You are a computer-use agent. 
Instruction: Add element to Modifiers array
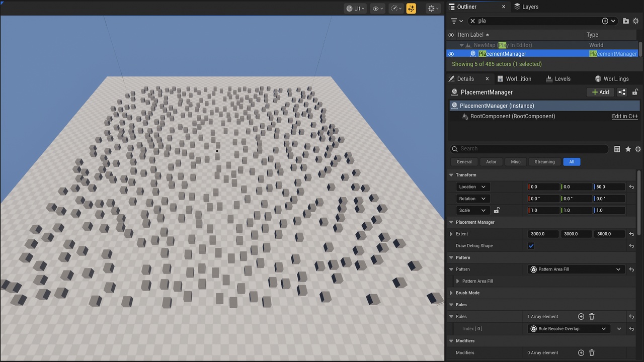[581, 353]
